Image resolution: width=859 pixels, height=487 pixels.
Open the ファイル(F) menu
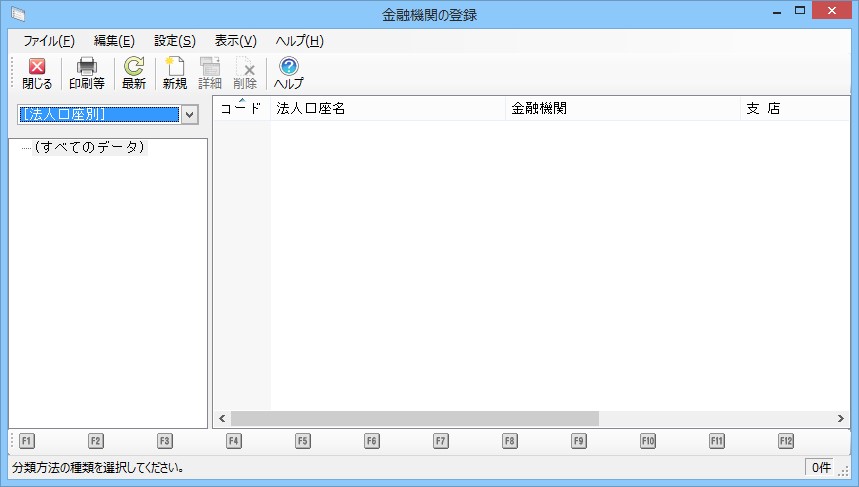[49, 41]
